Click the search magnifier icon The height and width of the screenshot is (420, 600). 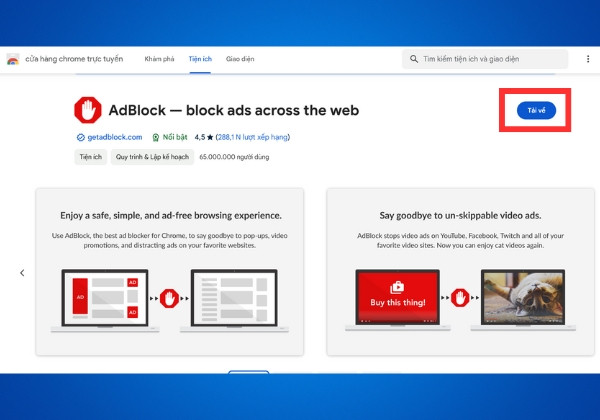click(414, 59)
